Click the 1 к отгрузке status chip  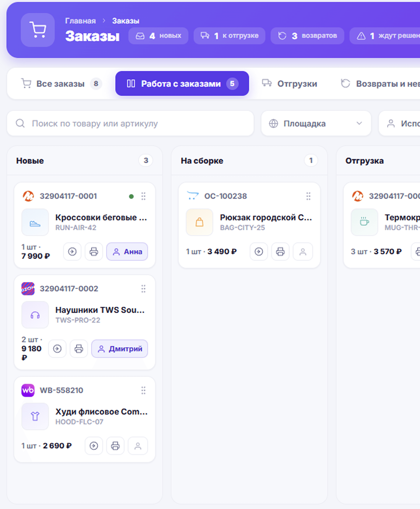(229, 36)
